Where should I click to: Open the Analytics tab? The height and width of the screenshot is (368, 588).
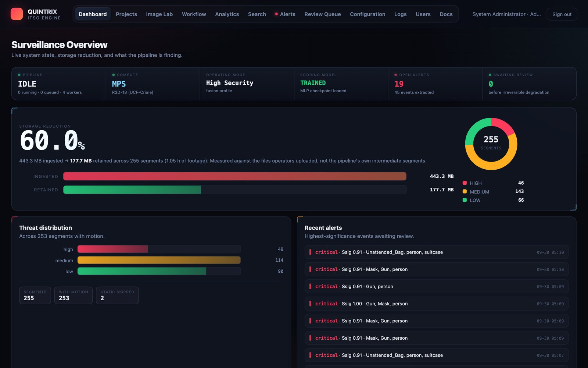[227, 14]
